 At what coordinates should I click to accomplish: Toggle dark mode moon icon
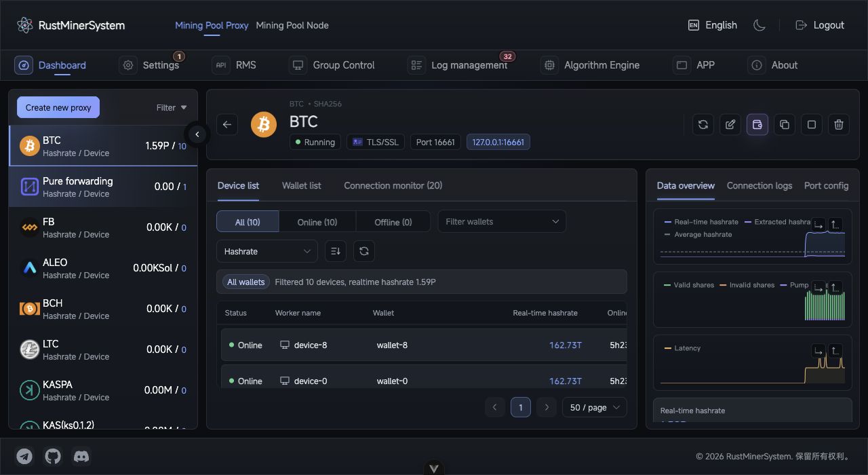tap(759, 25)
